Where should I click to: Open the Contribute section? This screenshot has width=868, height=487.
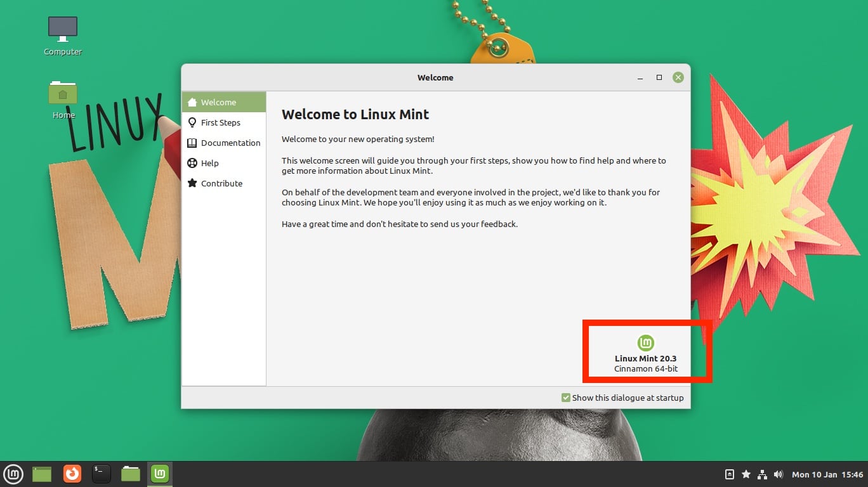(x=224, y=183)
